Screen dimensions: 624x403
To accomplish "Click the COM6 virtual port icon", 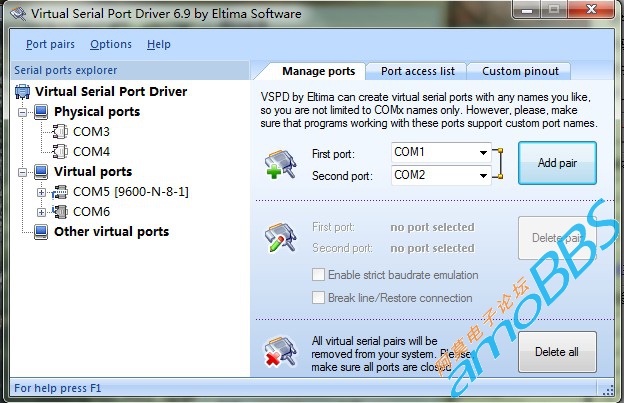I will click(60, 212).
